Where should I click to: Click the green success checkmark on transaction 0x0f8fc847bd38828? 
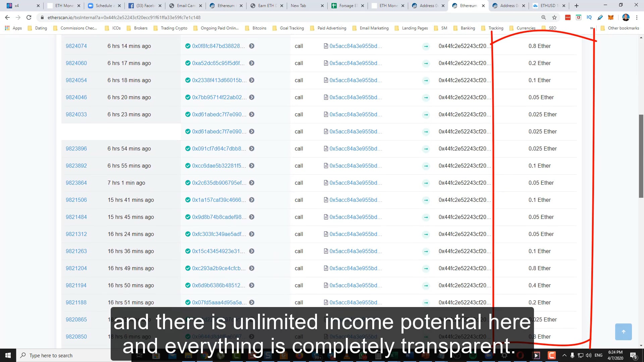tap(188, 46)
